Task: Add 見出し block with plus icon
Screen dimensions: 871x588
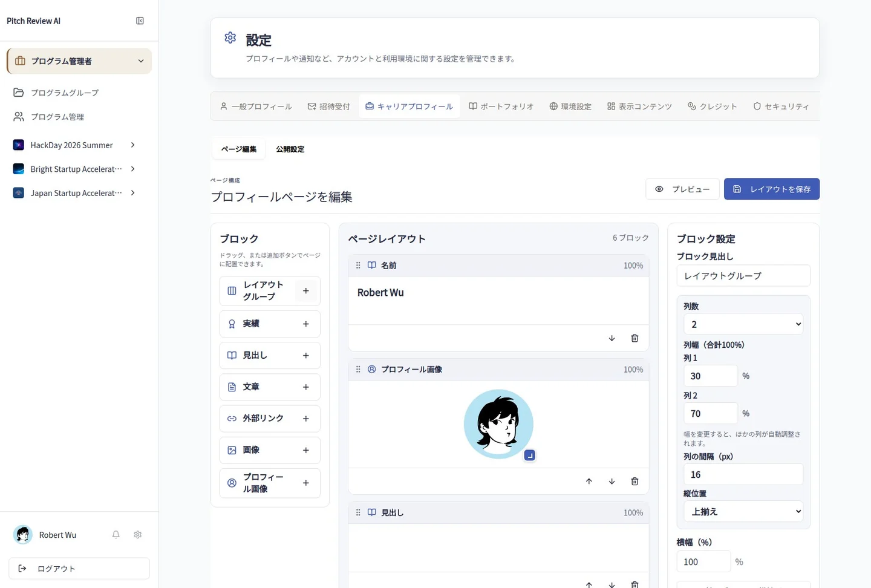Action: click(x=306, y=356)
